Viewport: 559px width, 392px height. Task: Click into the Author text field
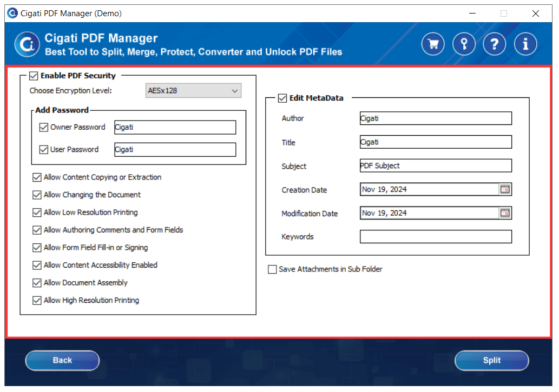click(436, 118)
